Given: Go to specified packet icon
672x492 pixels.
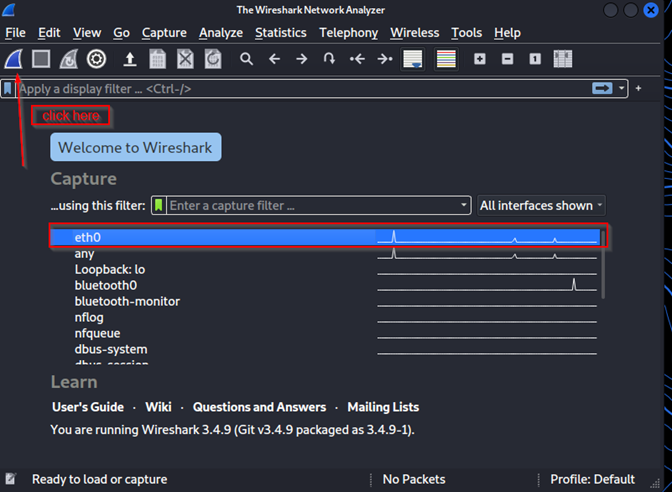Looking at the screenshot, I should point(329,59).
